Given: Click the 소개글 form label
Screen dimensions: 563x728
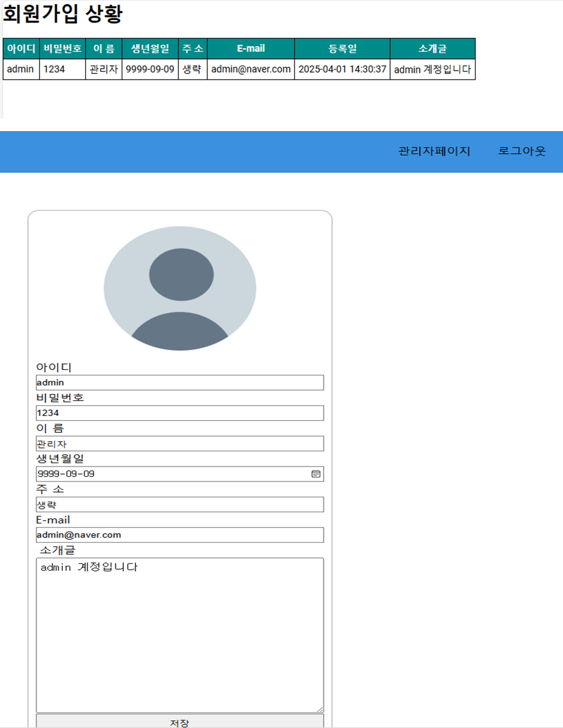Looking at the screenshot, I should click(58, 550).
